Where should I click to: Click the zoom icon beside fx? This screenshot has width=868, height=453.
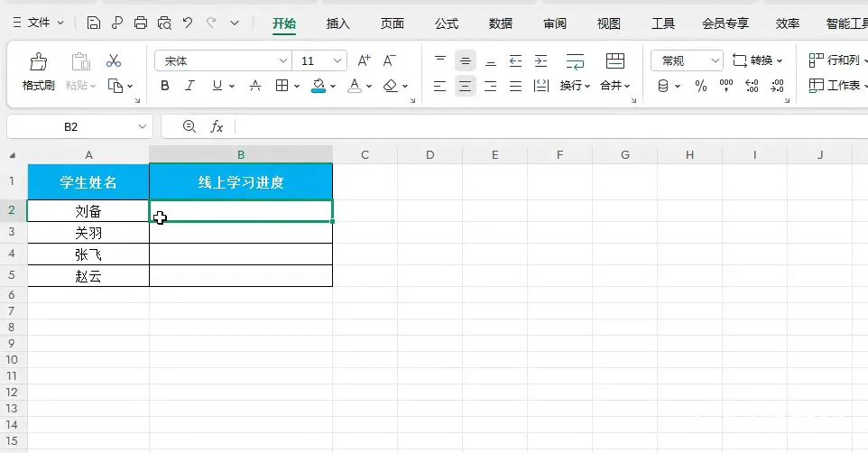tap(189, 127)
